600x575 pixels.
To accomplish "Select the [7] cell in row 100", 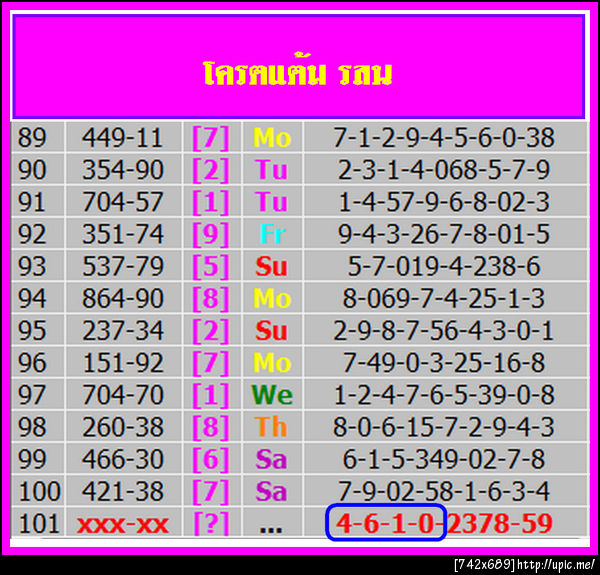I will pos(211,491).
